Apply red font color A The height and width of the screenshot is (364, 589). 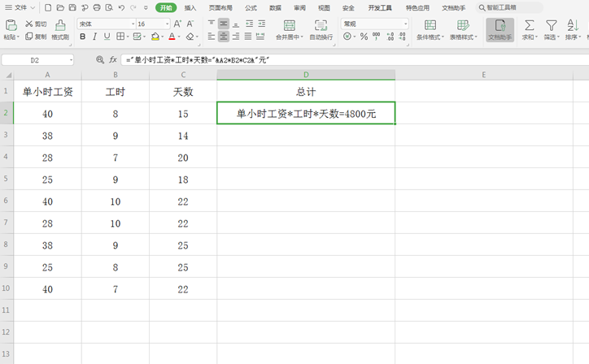(x=172, y=37)
